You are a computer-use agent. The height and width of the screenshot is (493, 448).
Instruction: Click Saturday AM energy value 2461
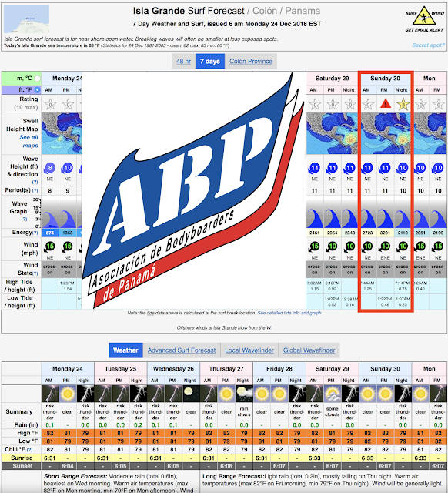315,233
